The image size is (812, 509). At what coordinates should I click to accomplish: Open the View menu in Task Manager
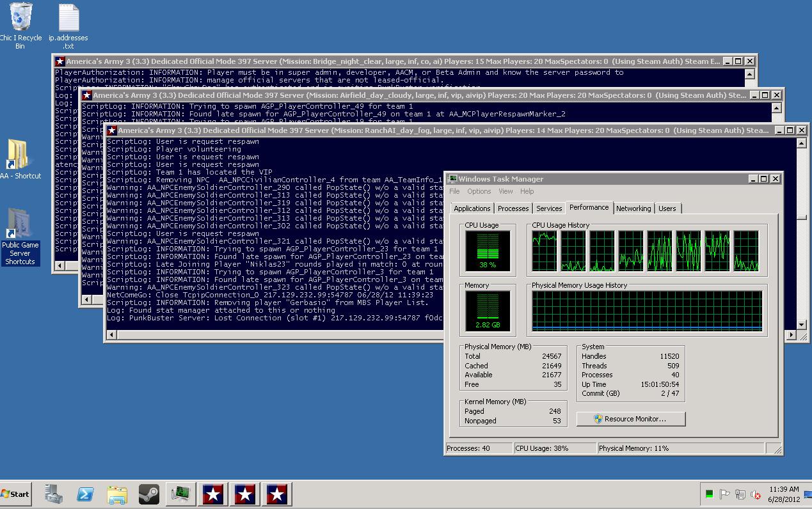tap(506, 191)
